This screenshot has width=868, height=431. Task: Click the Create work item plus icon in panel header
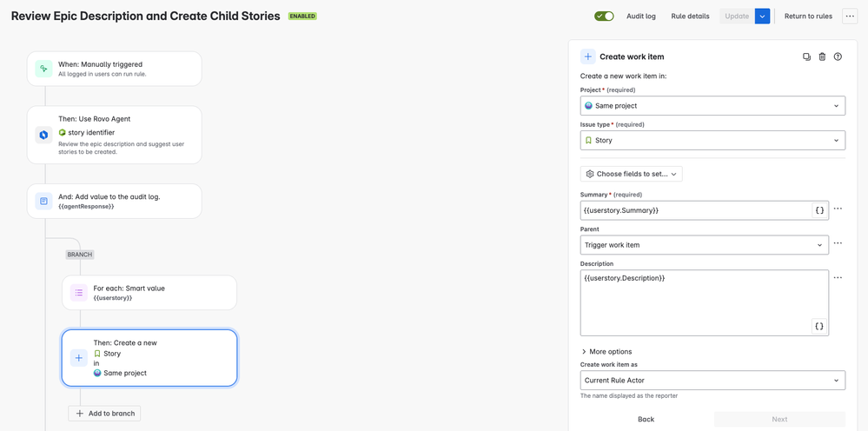(588, 56)
